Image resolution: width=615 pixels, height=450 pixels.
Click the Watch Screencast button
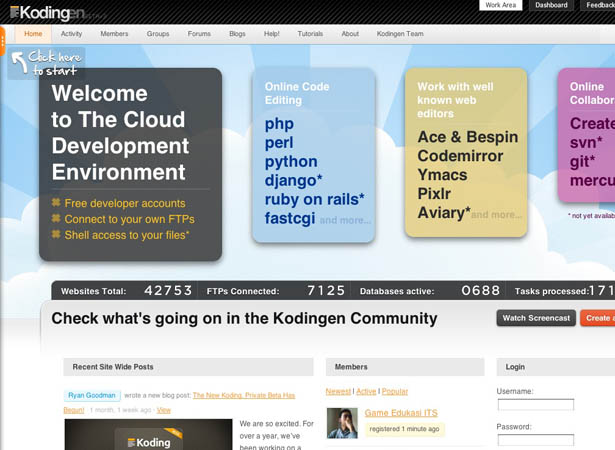coord(536,318)
